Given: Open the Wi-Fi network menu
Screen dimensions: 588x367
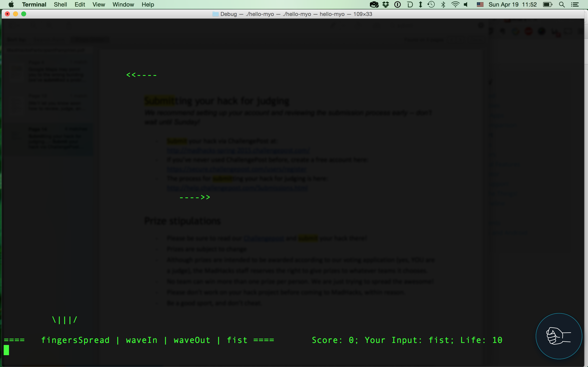Looking at the screenshot, I should (455, 5).
